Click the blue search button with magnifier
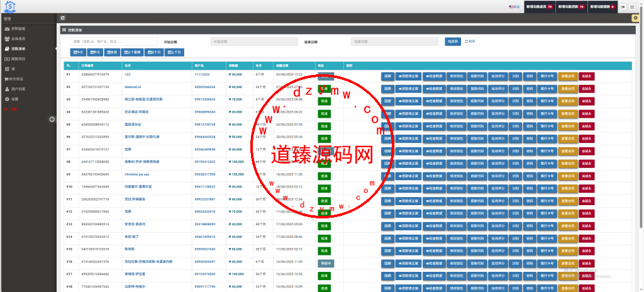Image resolution: width=644 pixels, height=292 pixels. tap(453, 42)
